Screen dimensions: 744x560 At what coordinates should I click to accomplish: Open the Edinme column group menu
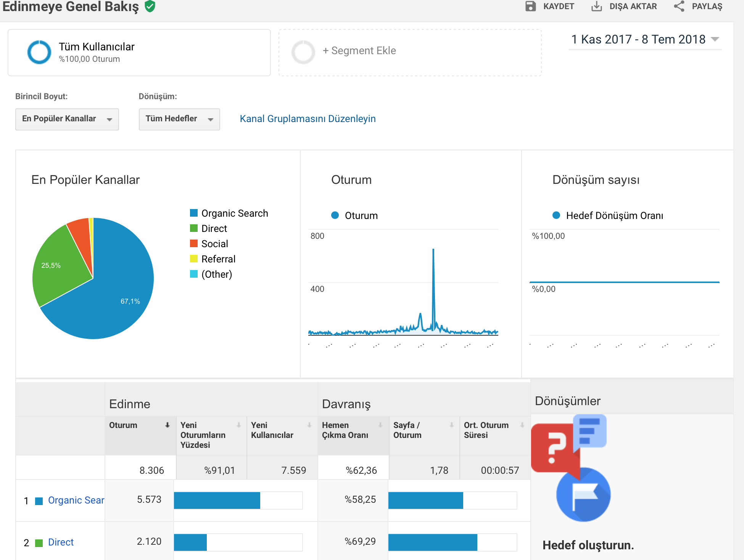pos(130,404)
